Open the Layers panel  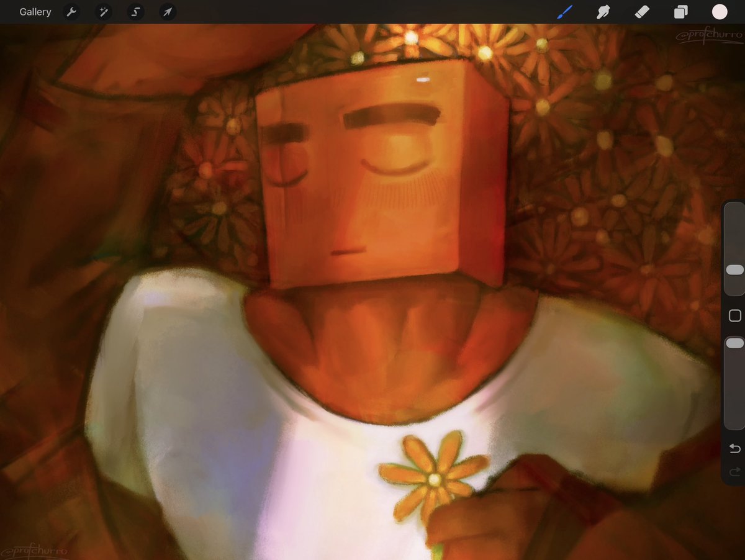click(680, 12)
